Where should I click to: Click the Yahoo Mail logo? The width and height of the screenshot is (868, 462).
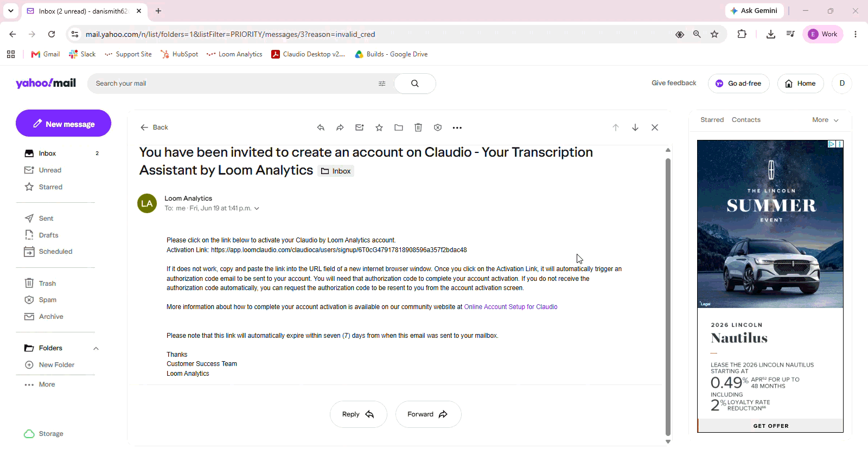tap(46, 83)
